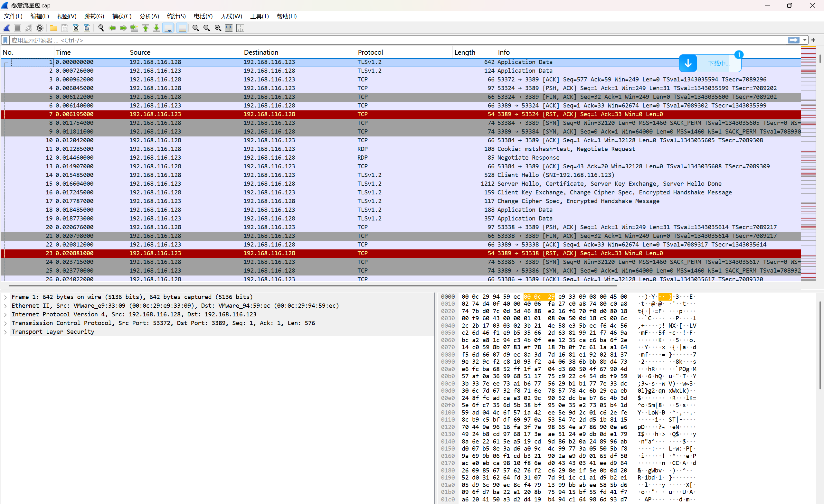The width and height of the screenshot is (824, 504).
Task: Apply the display filter arrow button
Action: point(793,40)
